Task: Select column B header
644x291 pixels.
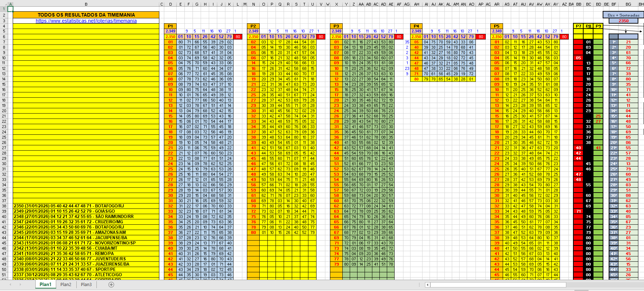Action: (x=86, y=4)
